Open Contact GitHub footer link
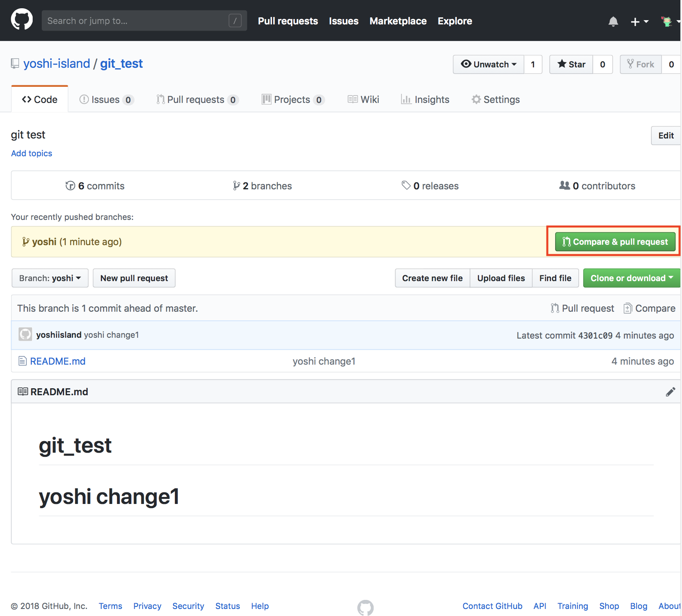This screenshot has height=616, width=682. [x=492, y=606]
